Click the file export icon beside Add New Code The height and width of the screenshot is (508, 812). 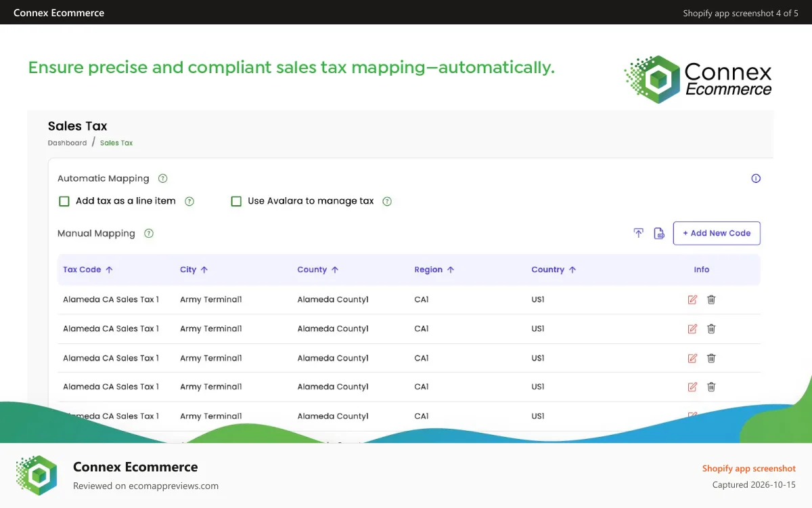tap(658, 233)
